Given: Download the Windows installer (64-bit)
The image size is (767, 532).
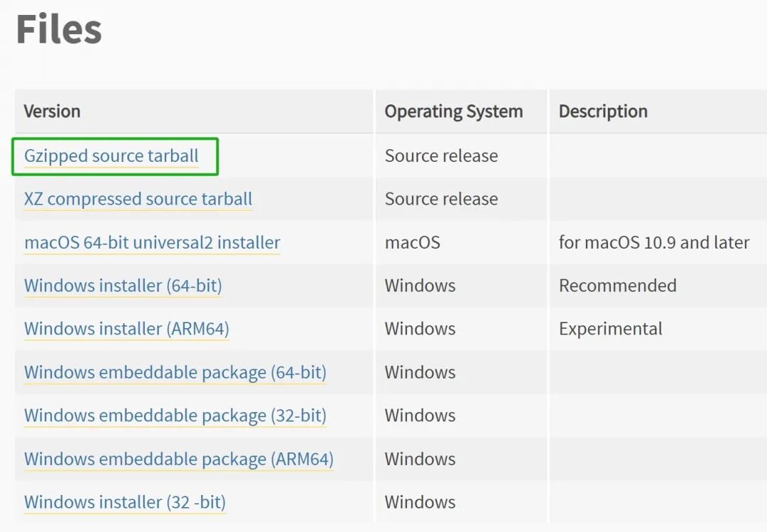Looking at the screenshot, I should [x=123, y=286].
